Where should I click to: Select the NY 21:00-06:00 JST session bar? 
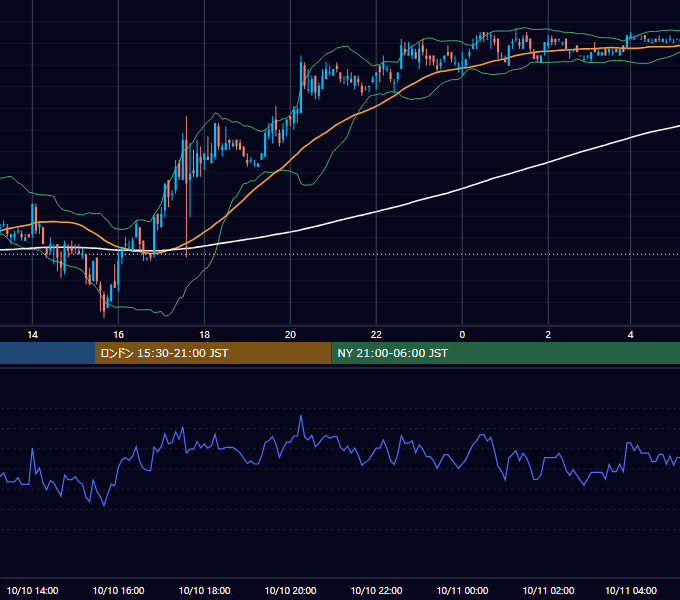click(505, 353)
